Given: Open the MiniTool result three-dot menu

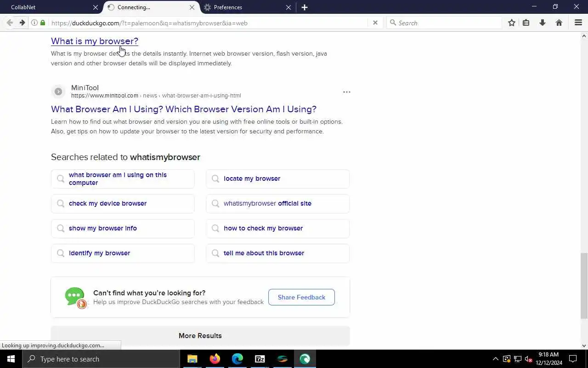Looking at the screenshot, I should 347,92.
